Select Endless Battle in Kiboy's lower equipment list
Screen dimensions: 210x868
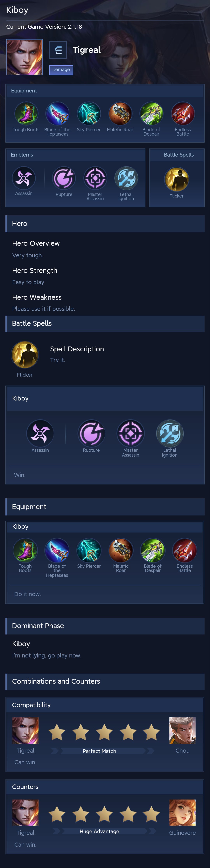[x=184, y=550]
